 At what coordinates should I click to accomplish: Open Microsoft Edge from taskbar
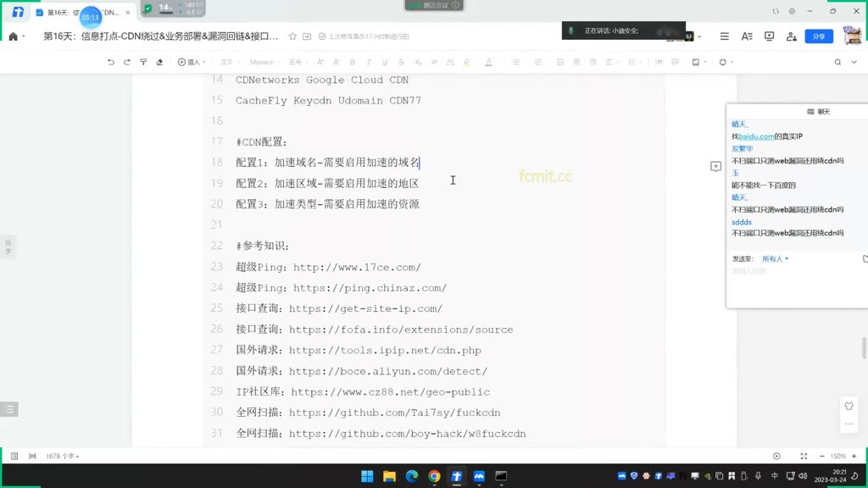(412, 476)
